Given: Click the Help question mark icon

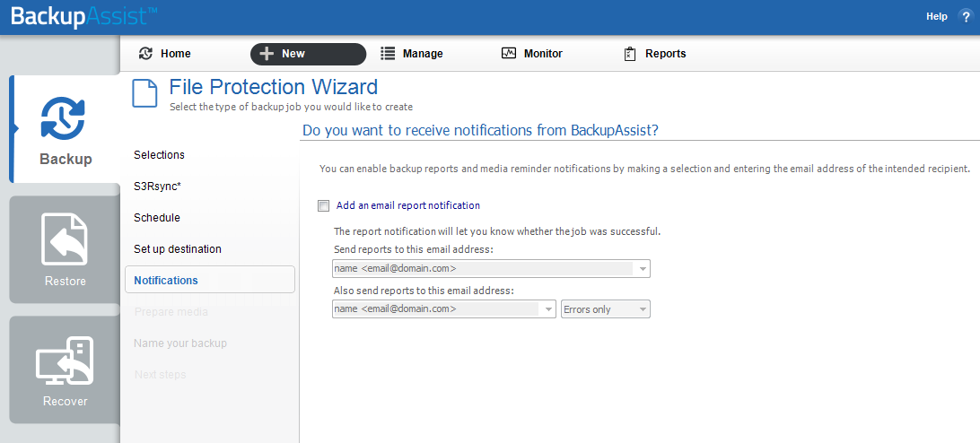Looking at the screenshot, I should click(x=967, y=18).
